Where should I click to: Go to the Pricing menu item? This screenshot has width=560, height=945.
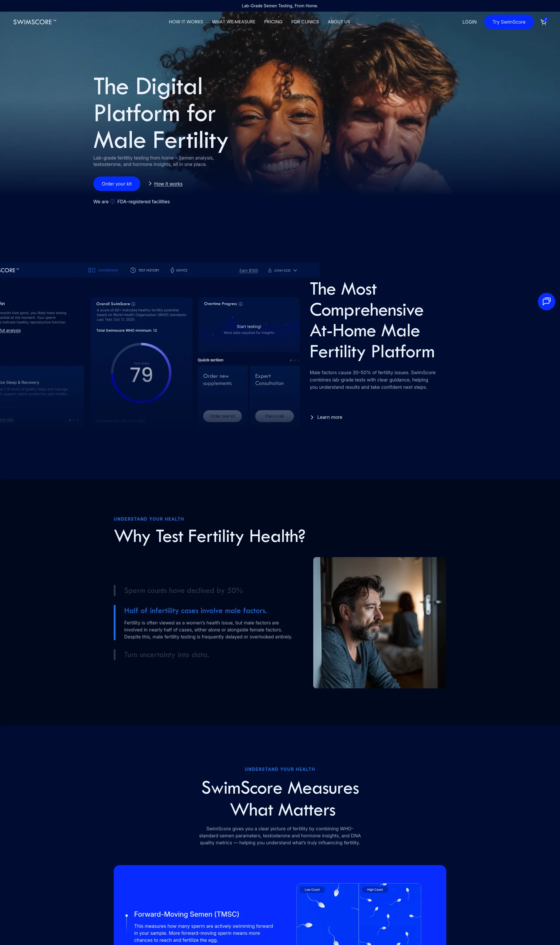(x=273, y=22)
